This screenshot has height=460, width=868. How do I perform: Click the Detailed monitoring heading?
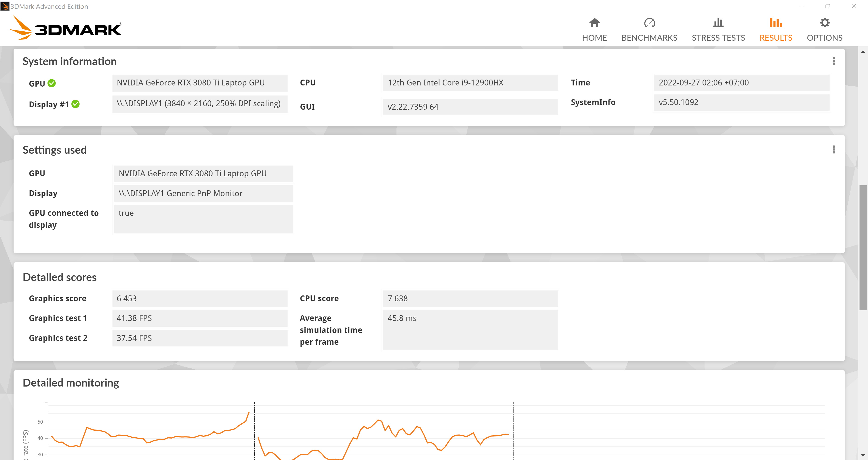(71, 383)
